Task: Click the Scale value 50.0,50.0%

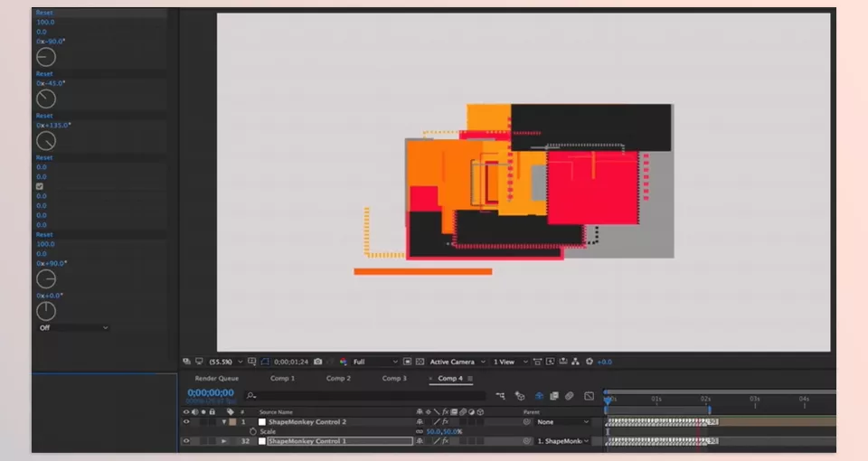Action: coord(444,432)
